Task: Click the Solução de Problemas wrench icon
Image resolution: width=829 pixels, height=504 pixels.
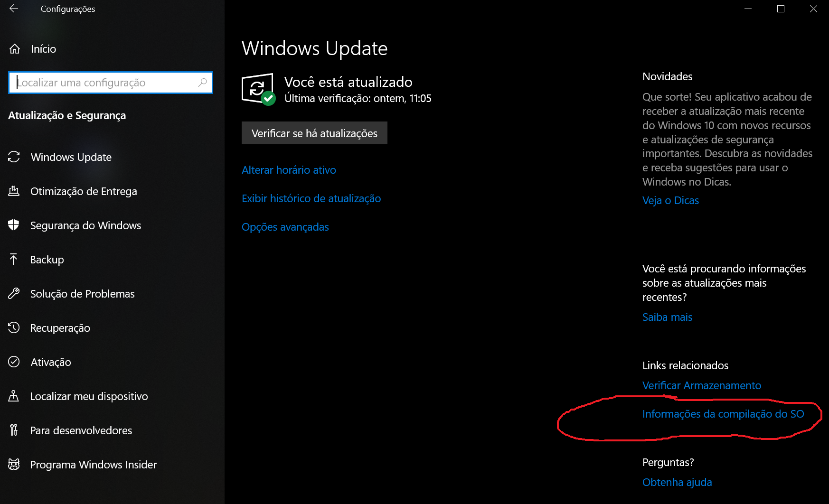Action: pyautogui.click(x=14, y=294)
